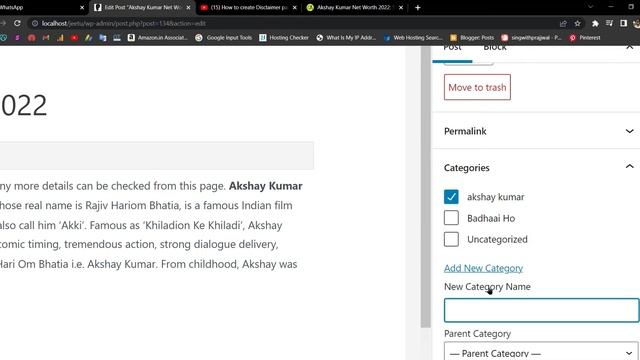This screenshot has height=360, width=640.
Task: Close the WhatsApp tab
Action: (82, 7)
